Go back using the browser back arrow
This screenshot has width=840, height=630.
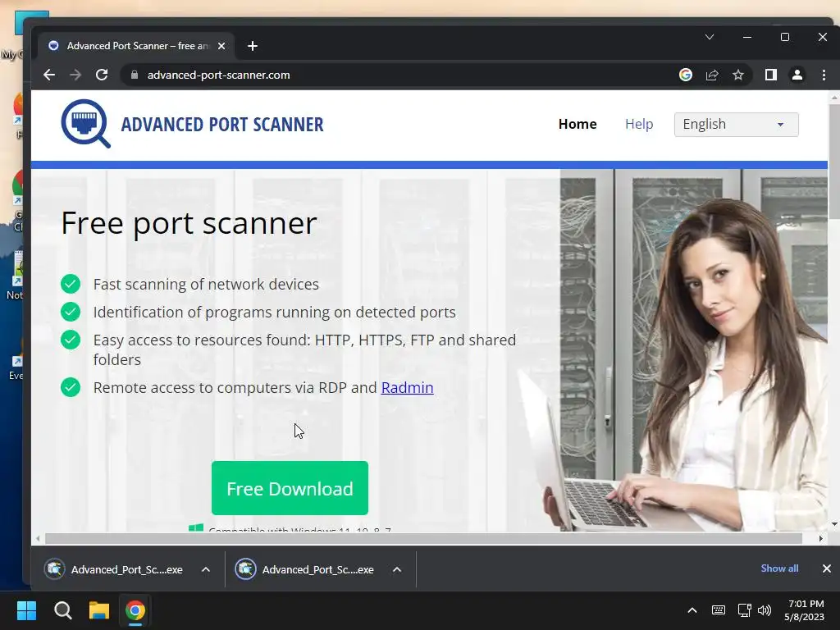tap(49, 75)
